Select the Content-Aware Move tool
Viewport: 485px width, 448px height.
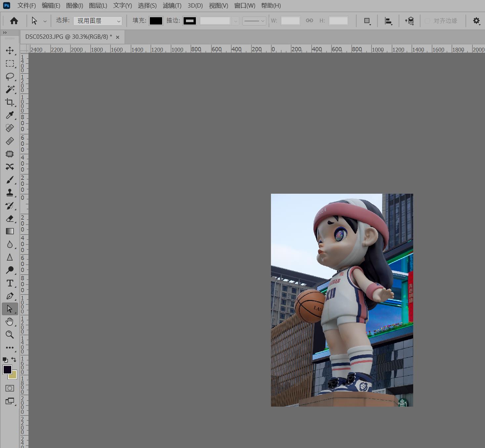10,167
